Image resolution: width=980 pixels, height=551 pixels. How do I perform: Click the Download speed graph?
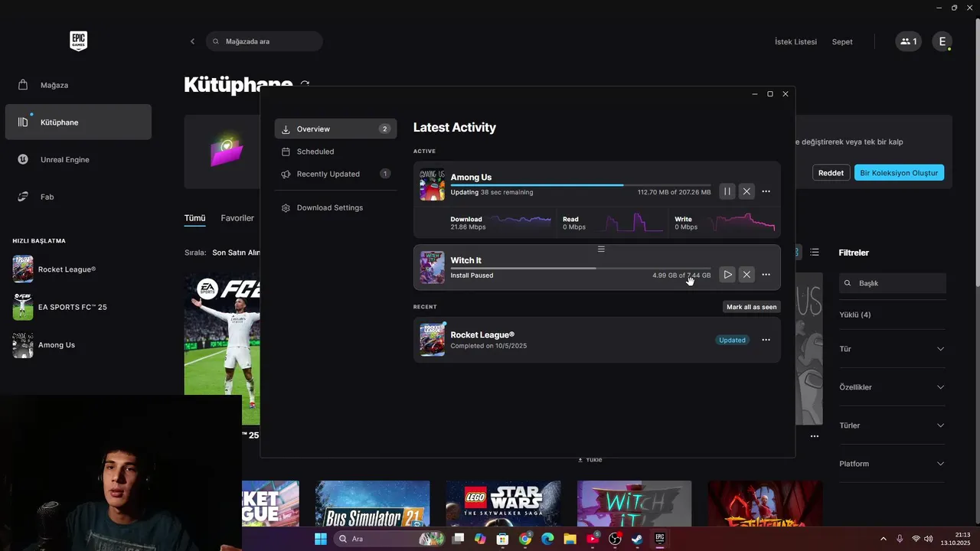coord(521,223)
